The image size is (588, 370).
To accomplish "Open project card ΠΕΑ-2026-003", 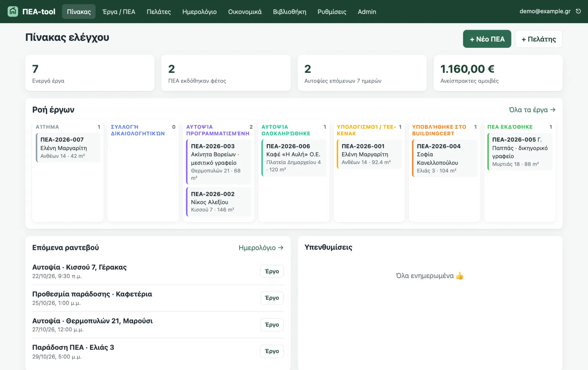I will tap(219, 162).
